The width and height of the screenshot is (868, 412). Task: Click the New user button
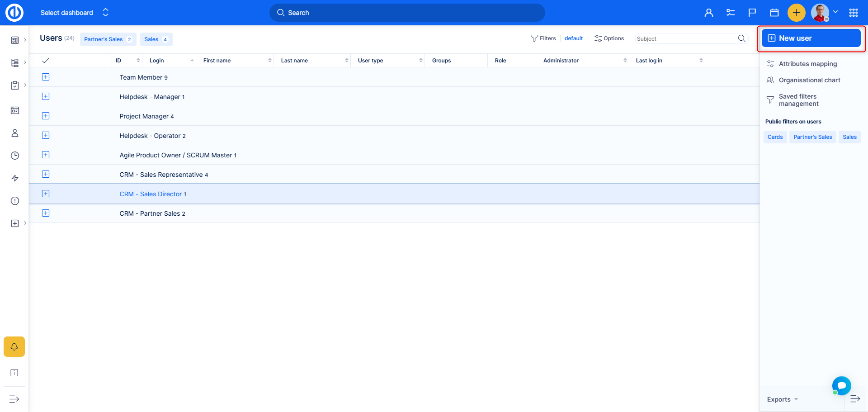coord(811,38)
